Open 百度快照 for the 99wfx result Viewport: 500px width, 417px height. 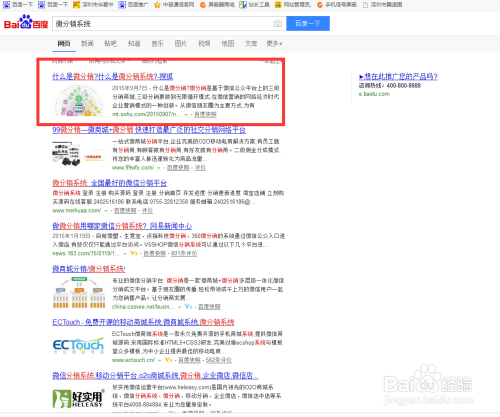tap(178, 168)
